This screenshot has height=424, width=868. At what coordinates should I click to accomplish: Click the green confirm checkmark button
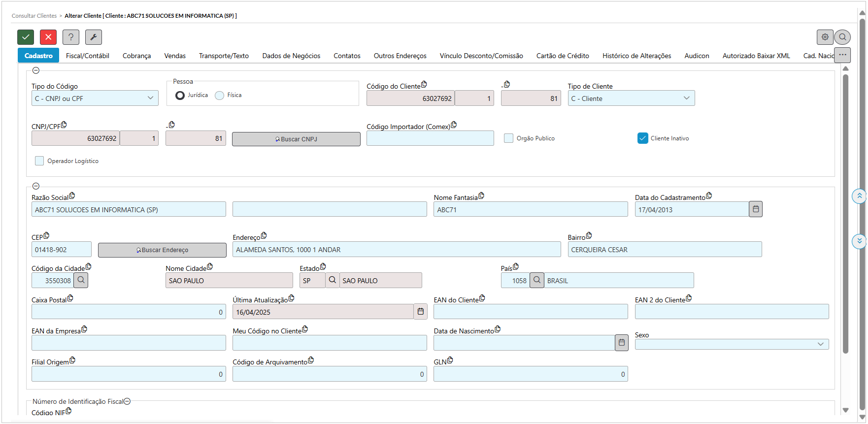click(x=26, y=37)
